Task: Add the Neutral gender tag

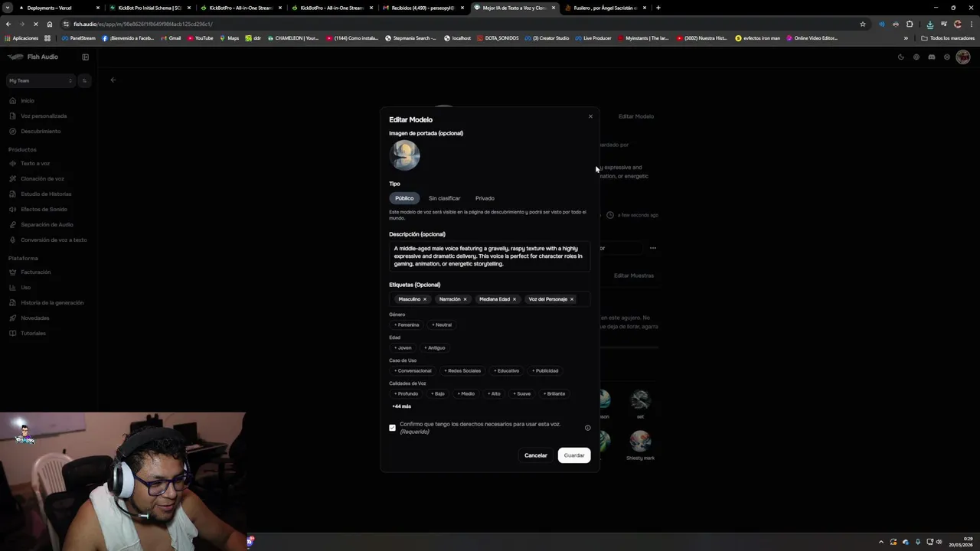Action: pos(442,324)
